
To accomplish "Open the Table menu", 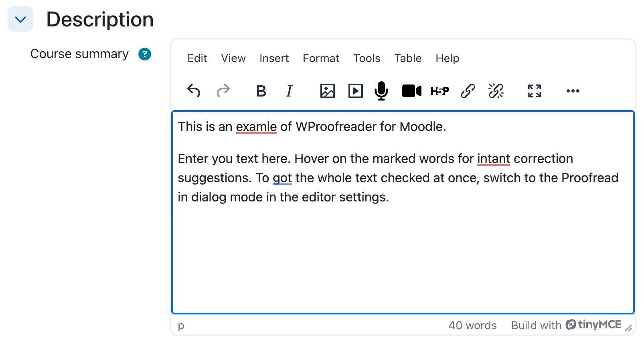I will pos(408,58).
